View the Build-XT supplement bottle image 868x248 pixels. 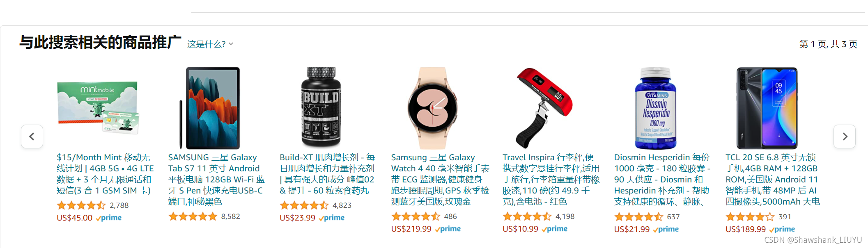click(x=321, y=107)
